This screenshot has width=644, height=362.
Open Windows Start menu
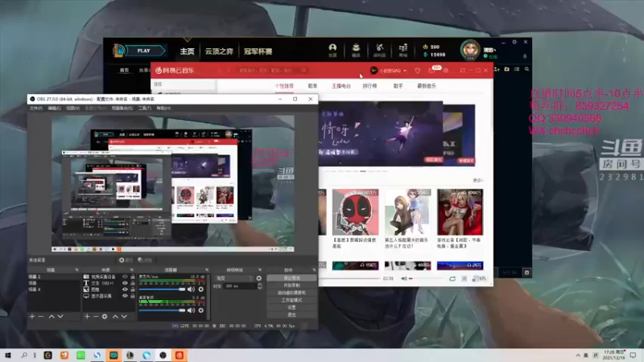tap(7, 355)
